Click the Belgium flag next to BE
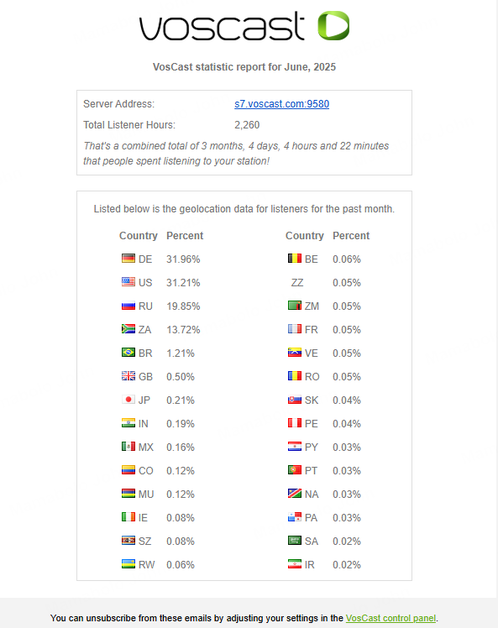The height and width of the screenshot is (628, 498). pyautogui.click(x=294, y=258)
